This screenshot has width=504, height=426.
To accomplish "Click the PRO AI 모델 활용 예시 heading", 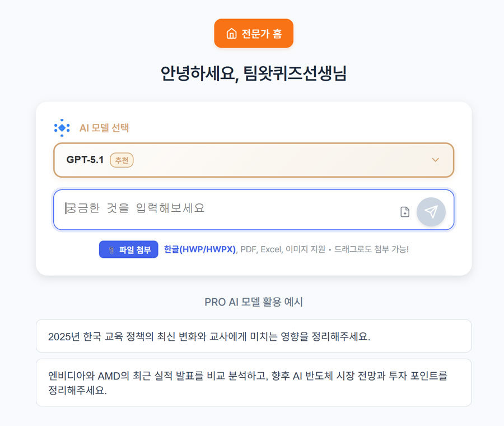I will click(x=253, y=302).
